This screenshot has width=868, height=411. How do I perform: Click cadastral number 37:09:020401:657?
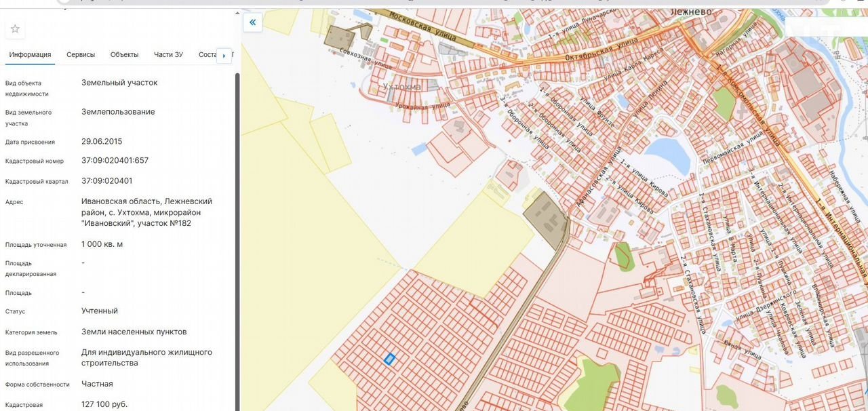click(x=115, y=161)
